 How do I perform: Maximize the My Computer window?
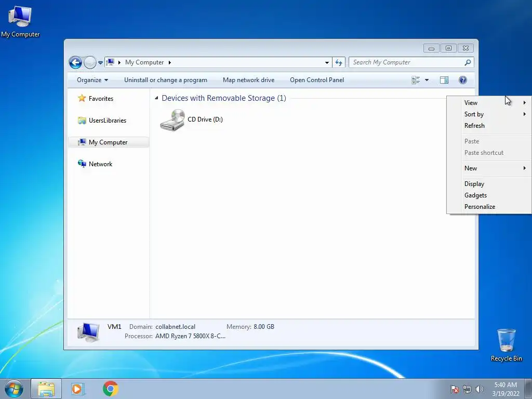click(448, 48)
